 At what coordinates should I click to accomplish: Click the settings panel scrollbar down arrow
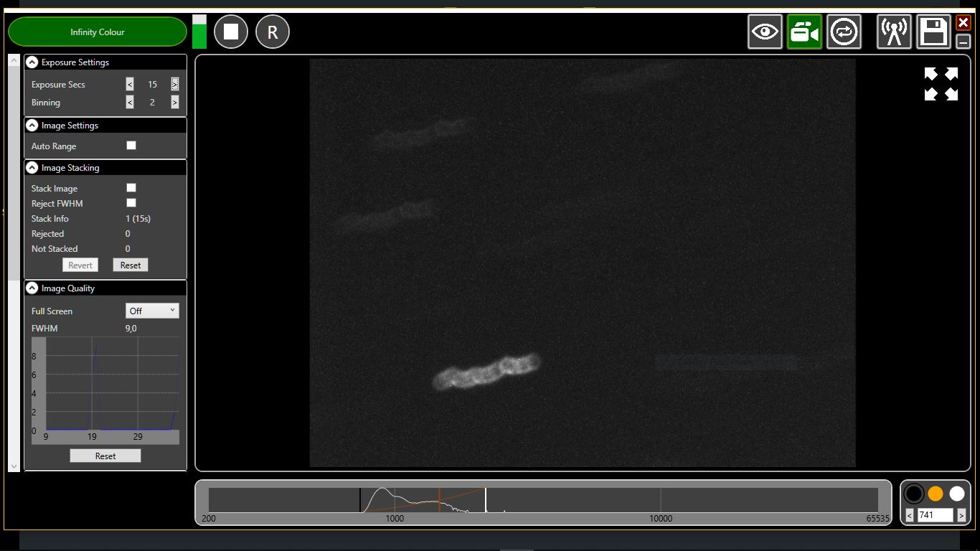point(14,466)
